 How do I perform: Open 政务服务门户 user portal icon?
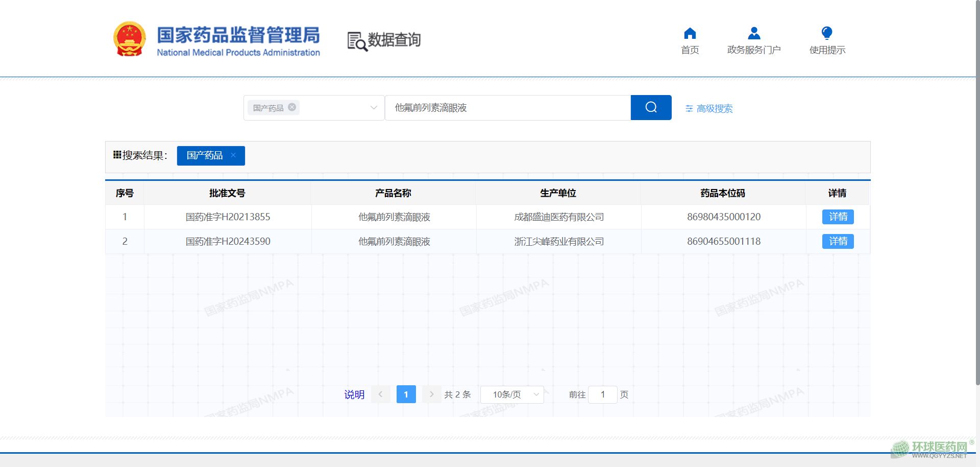[753, 34]
